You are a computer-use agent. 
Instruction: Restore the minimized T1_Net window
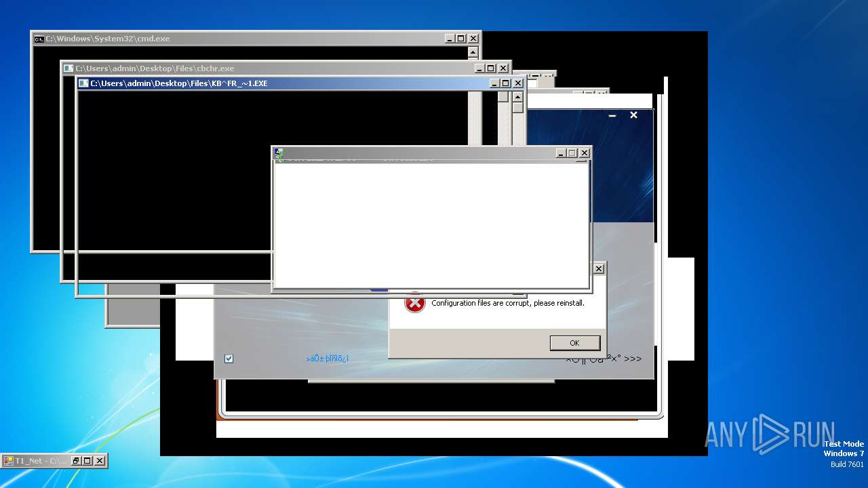[76, 461]
